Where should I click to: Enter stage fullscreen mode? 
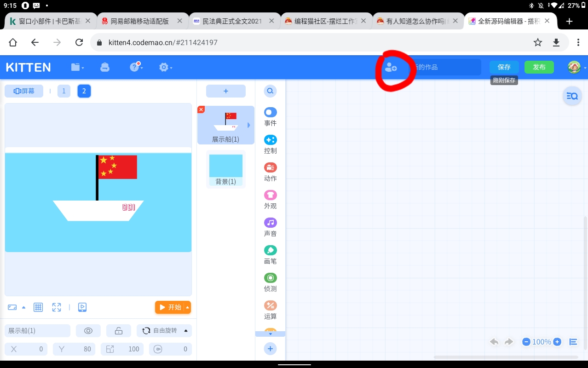coord(57,307)
